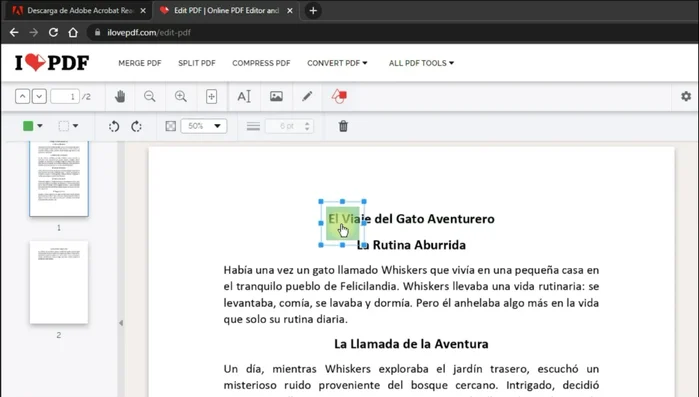699x397 pixels.
Task: Select page 2 thumbnail
Action: point(59,282)
